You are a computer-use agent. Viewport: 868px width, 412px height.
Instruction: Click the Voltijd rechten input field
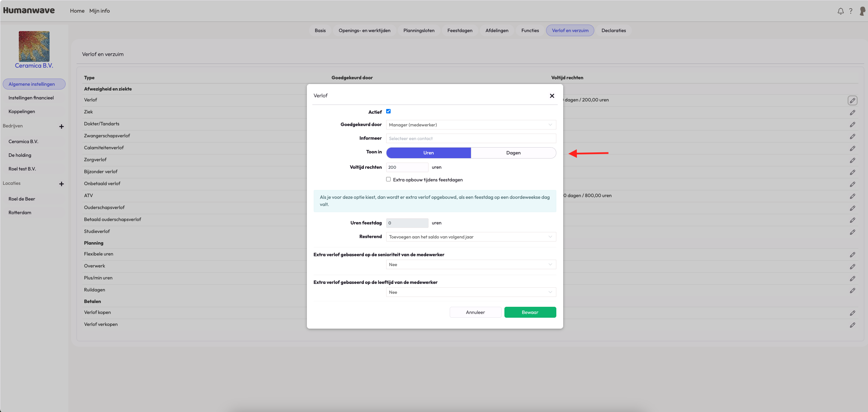tap(407, 167)
